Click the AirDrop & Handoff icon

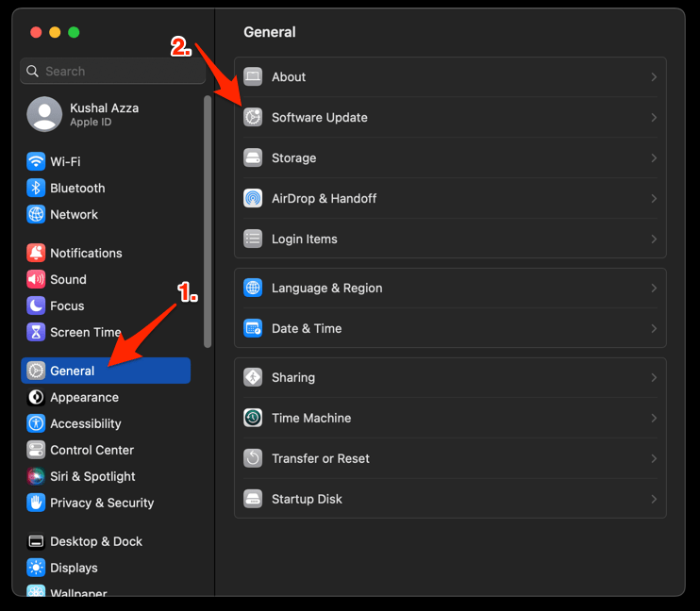(253, 199)
